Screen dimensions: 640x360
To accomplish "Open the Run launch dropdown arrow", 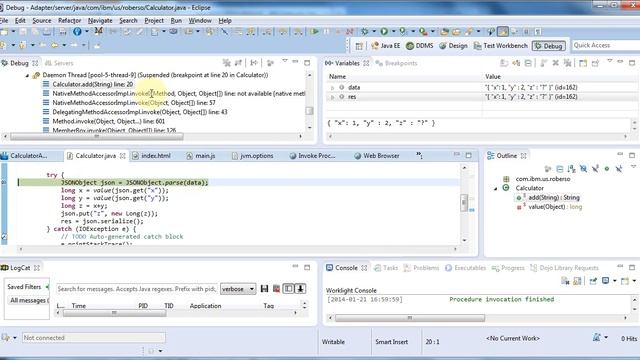I will [393, 31].
